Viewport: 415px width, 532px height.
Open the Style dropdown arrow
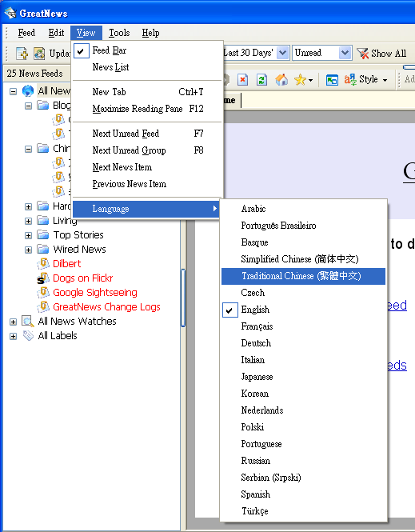[x=385, y=81]
